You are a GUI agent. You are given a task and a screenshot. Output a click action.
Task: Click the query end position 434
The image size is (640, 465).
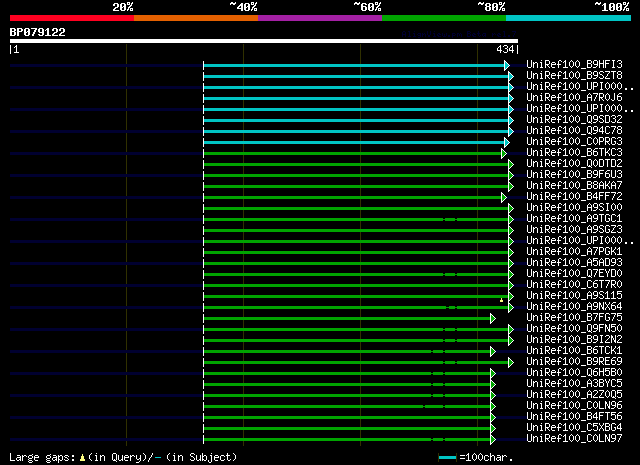point(505,49)
